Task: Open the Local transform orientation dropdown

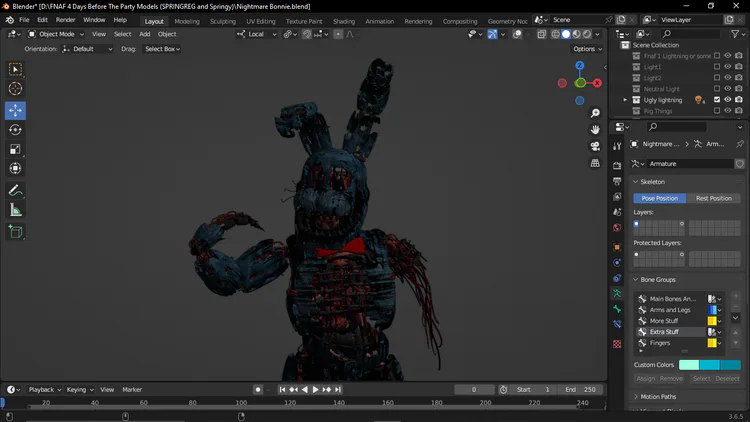Action: (x=256, y=34)
